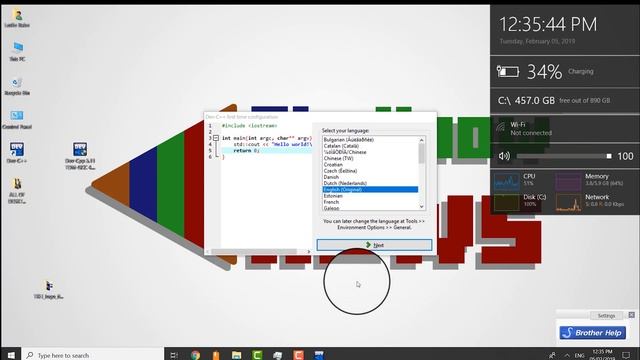Image resolution: width=640 pixels, height=360 pixels.
Task: Select the ALL OF desktop folder icon
Action: 17,191
